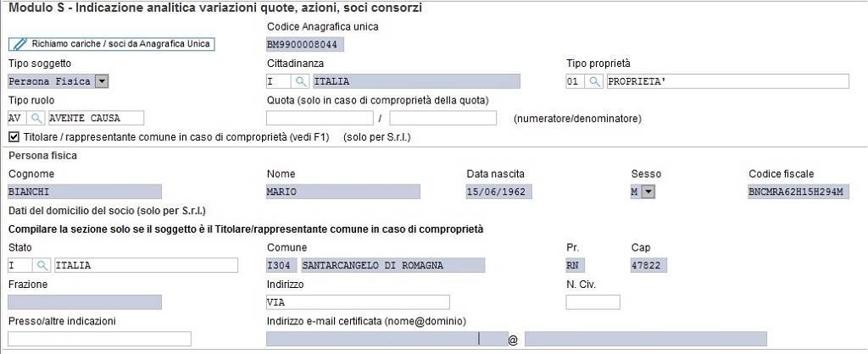This screenshot has height=354, width=868.
Task: Click the N. Civ. input box
Action: (x=593, y=302)
